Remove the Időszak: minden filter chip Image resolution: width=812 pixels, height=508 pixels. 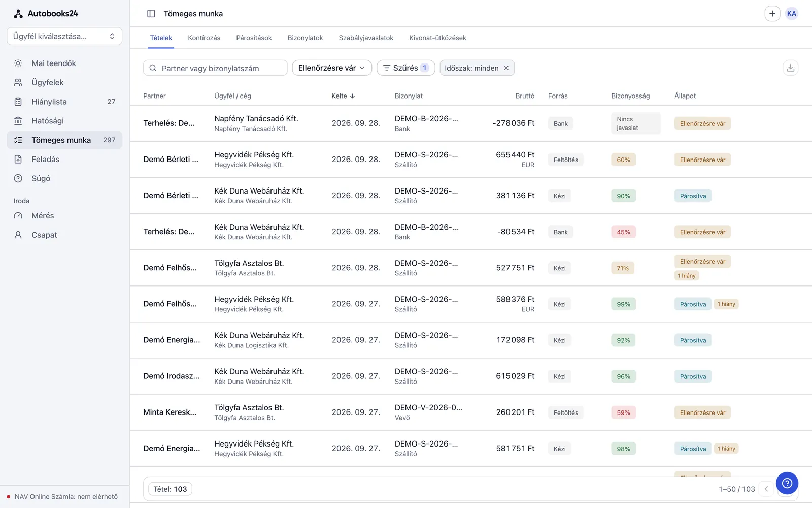click(x=506, y=68)
